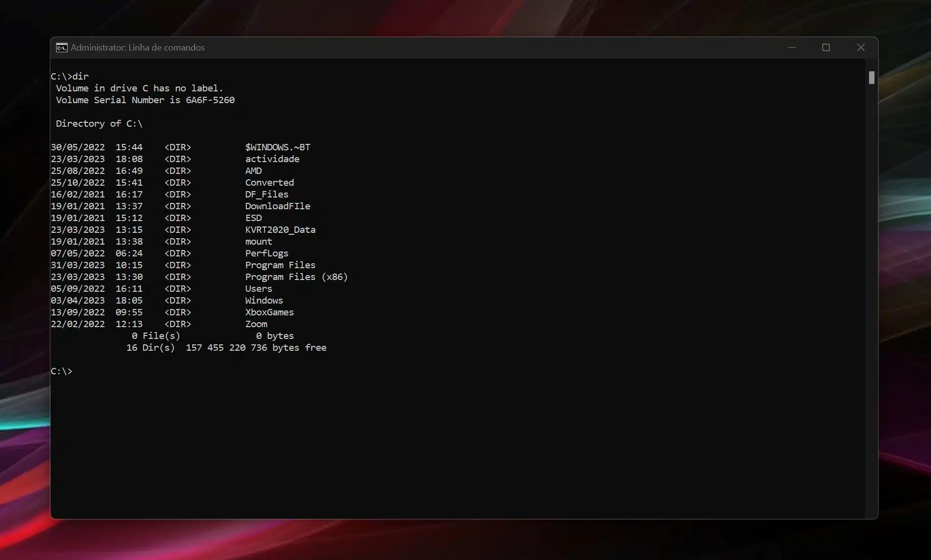
Task: Click the <DIR> marker on the mount row
Action: pyautogui.click(x=177, y=241)
